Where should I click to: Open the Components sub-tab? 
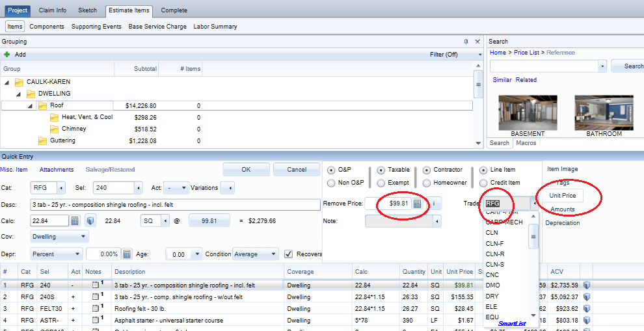click(47, 26)
